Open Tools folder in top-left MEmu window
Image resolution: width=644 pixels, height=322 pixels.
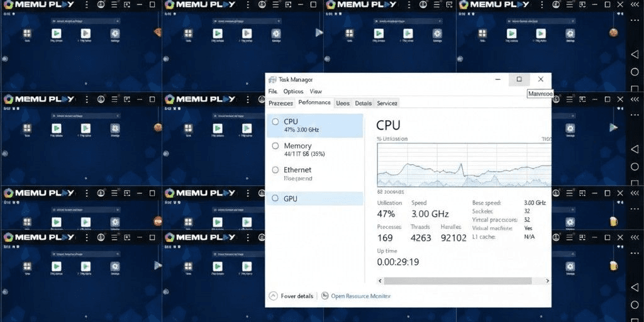27,34
